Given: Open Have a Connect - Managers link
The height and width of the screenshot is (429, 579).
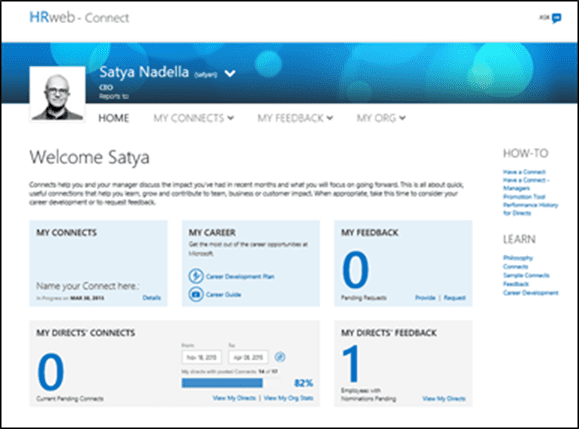Looking at the screenshot, I should point(526,184).
